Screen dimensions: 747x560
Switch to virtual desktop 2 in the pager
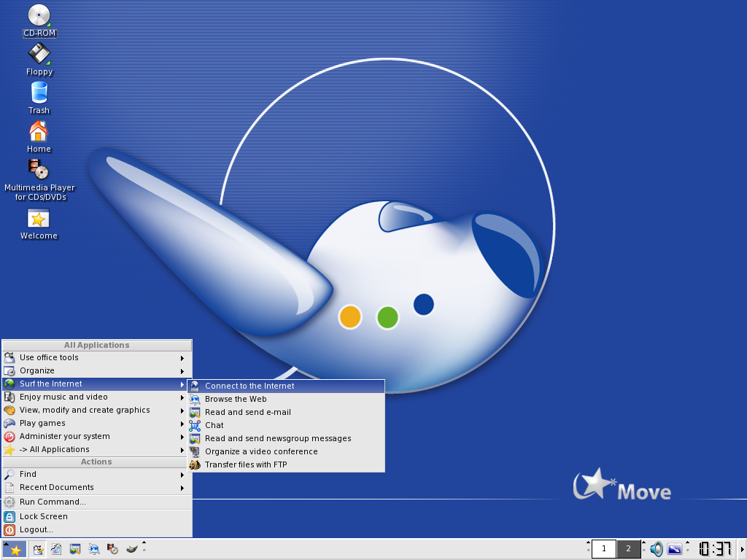click(628, 549)
